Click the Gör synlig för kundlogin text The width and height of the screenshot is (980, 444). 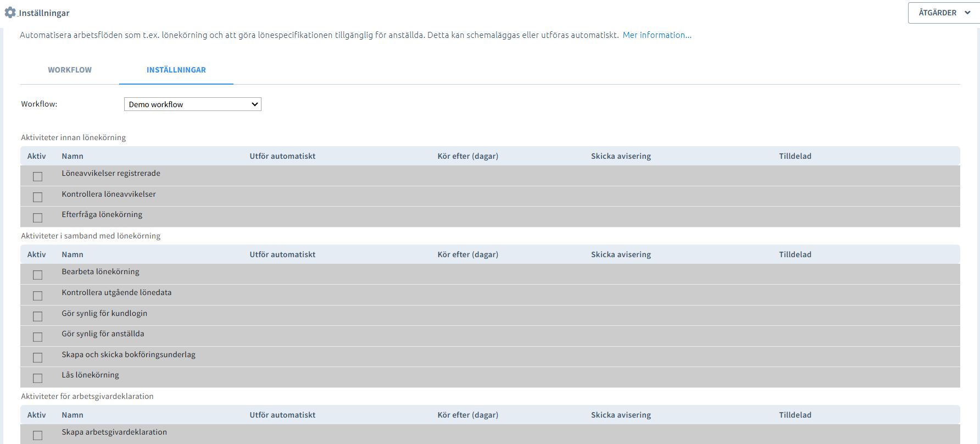104,313
